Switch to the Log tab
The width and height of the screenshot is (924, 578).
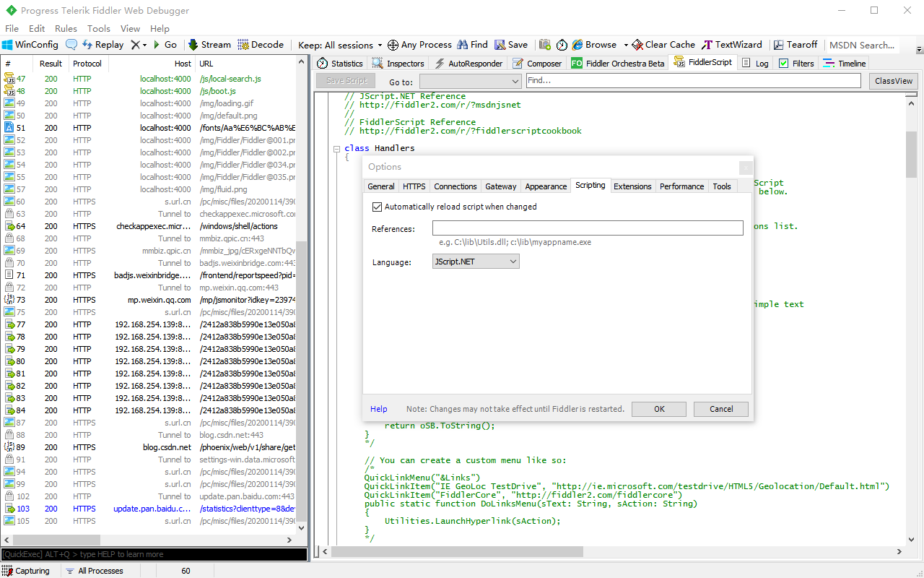click(755, 64)
